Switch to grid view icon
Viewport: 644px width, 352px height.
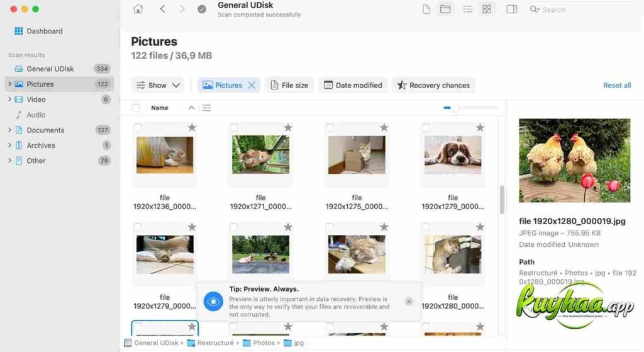(487, 9)
